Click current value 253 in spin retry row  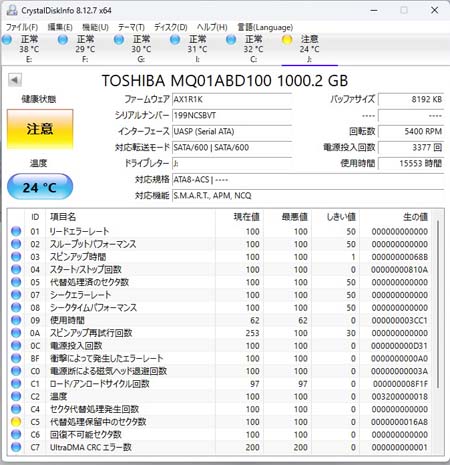tap(252, 333)
